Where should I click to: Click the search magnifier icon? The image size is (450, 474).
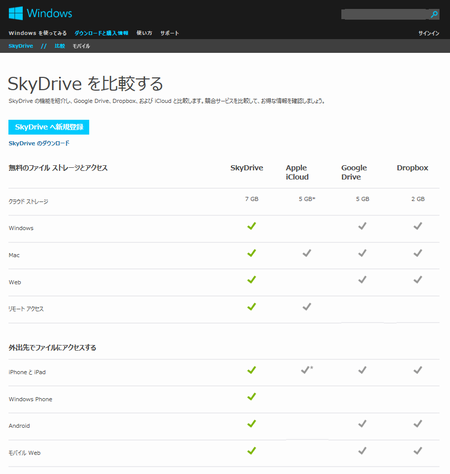(x=434, y=14)
